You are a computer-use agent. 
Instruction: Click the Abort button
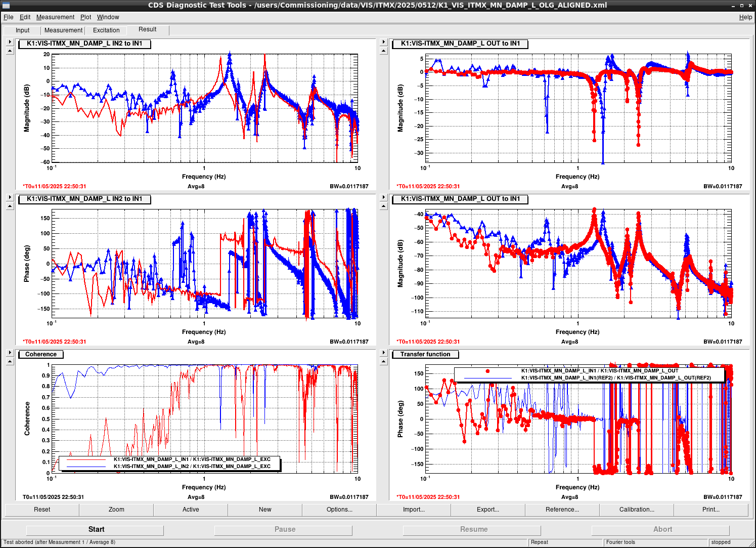pos(661,529)
